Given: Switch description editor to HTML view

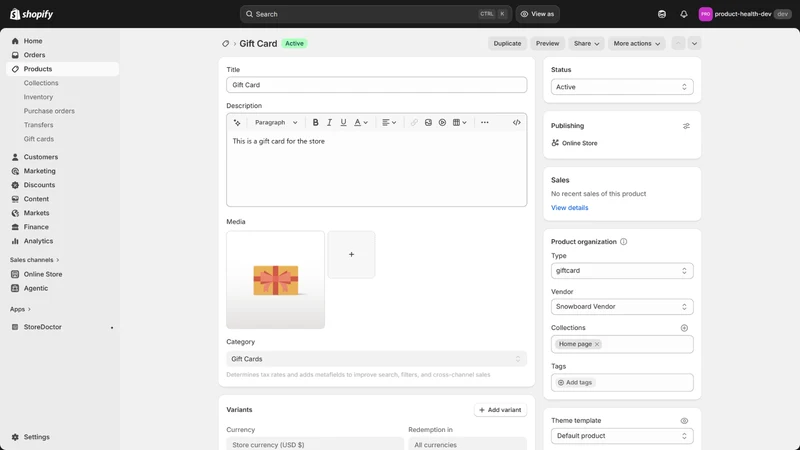Looking at the screenshot, I should coord(516,122).
